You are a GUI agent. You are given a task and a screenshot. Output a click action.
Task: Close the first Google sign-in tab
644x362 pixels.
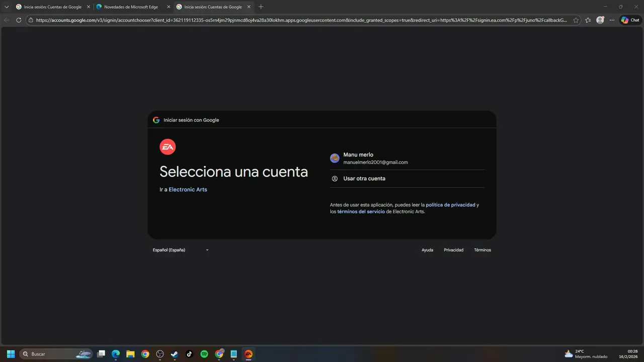88,7
